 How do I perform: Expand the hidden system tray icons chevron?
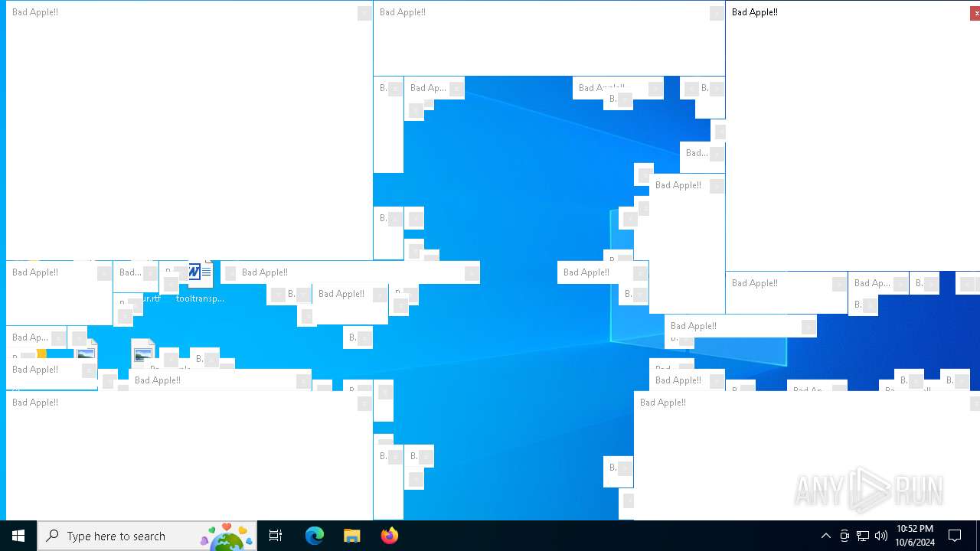826,536
